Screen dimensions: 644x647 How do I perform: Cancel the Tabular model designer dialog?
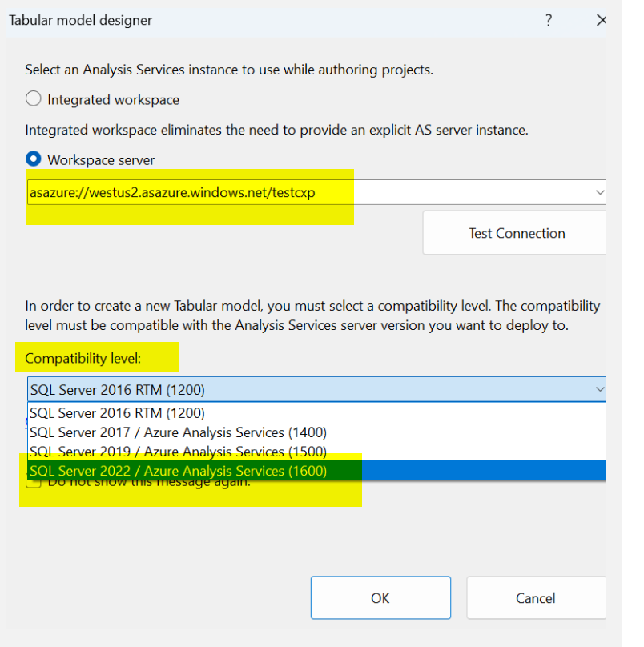pos(536,598)
